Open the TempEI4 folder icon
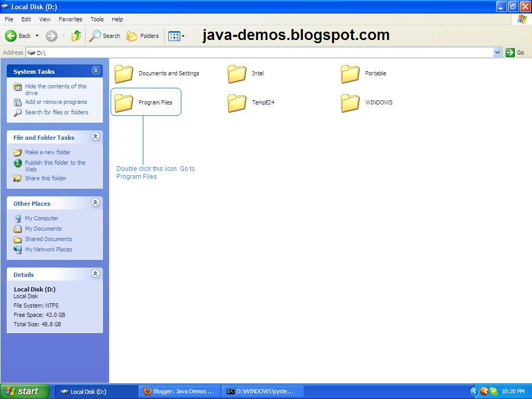532x399 pixels. (236, 102)
